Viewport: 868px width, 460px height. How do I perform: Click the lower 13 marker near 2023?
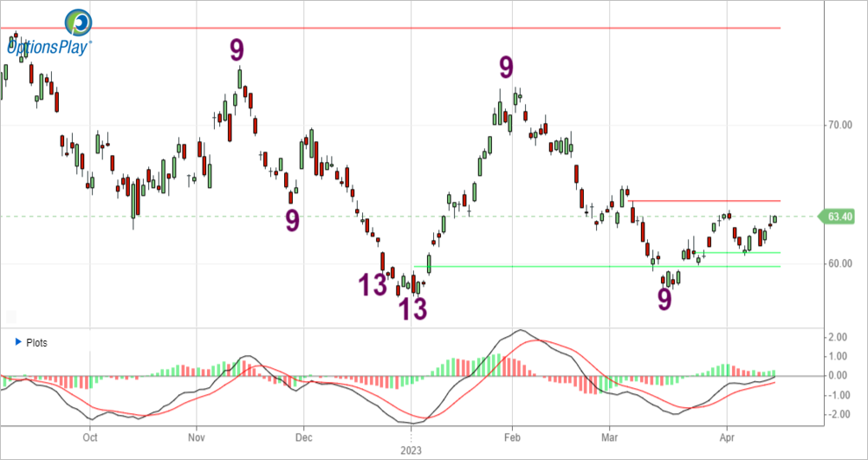413,309
